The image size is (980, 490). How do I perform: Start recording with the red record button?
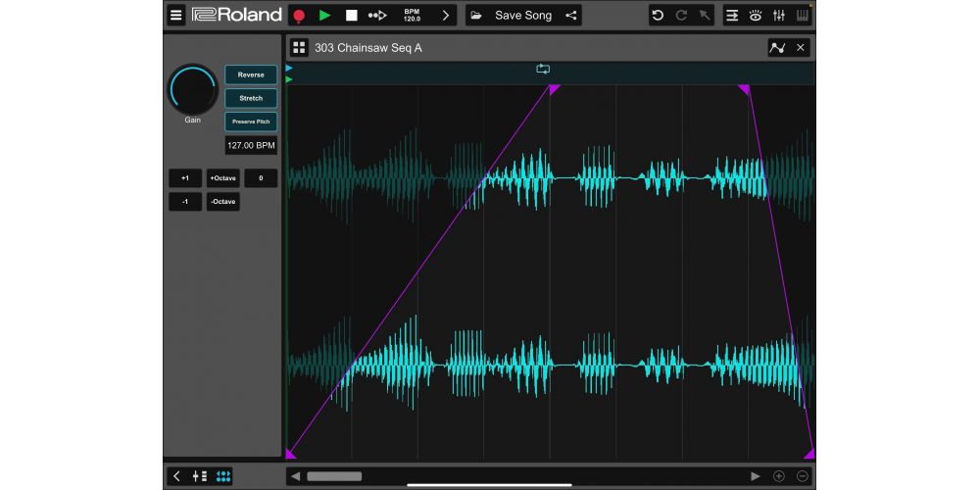pyautogui.click(x=299, y=16)
